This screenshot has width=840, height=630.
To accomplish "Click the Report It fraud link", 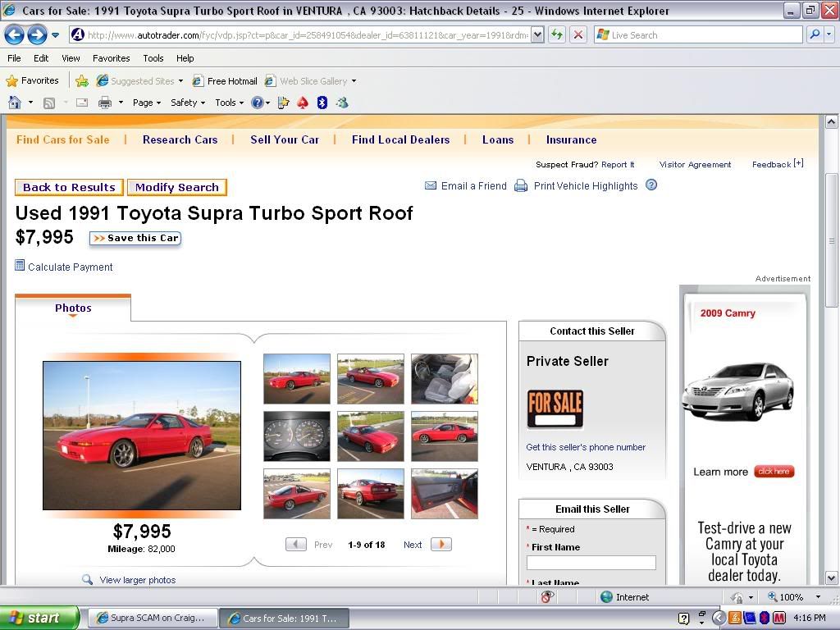I will tap(618, 164).
